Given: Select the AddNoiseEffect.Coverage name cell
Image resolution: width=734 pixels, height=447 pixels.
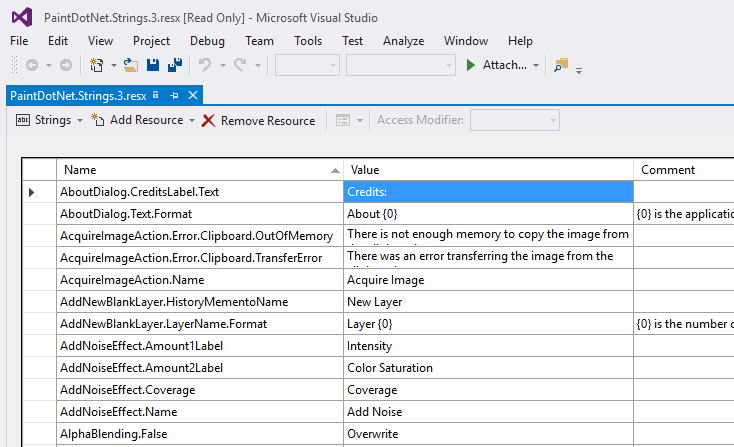Looking at the screenshot, I should point(200,390).
